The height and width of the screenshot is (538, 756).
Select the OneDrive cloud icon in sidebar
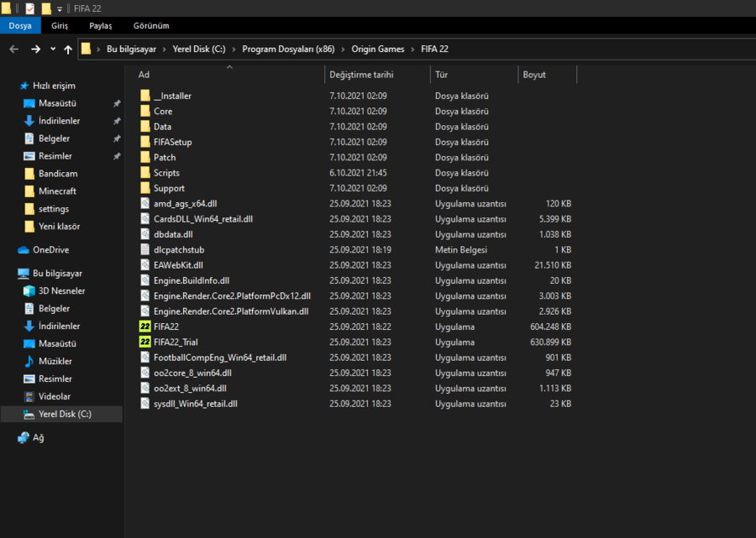coord(24,250)
